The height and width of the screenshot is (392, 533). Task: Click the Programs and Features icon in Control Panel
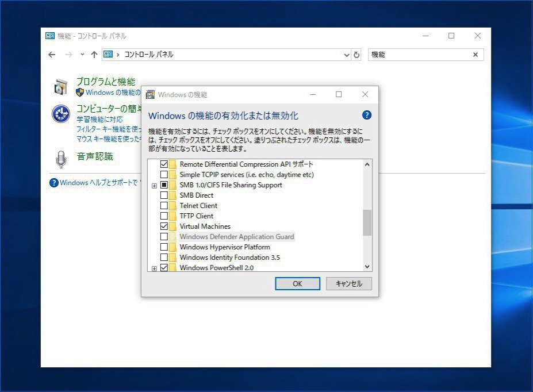(x=61, y=87)
